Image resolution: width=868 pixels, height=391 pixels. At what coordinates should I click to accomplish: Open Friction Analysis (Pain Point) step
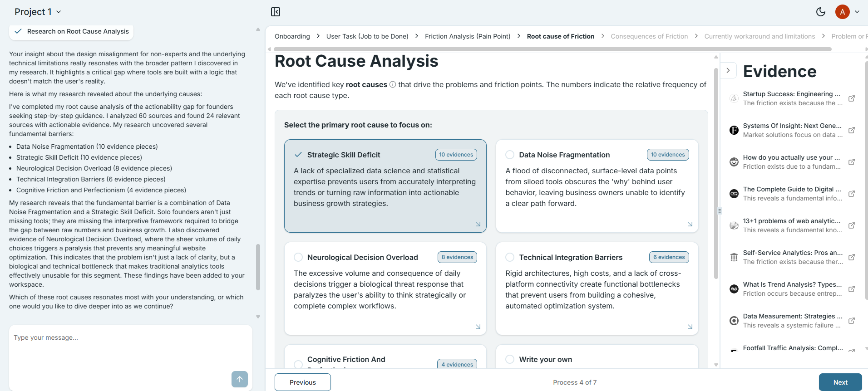tap(468, 36)
